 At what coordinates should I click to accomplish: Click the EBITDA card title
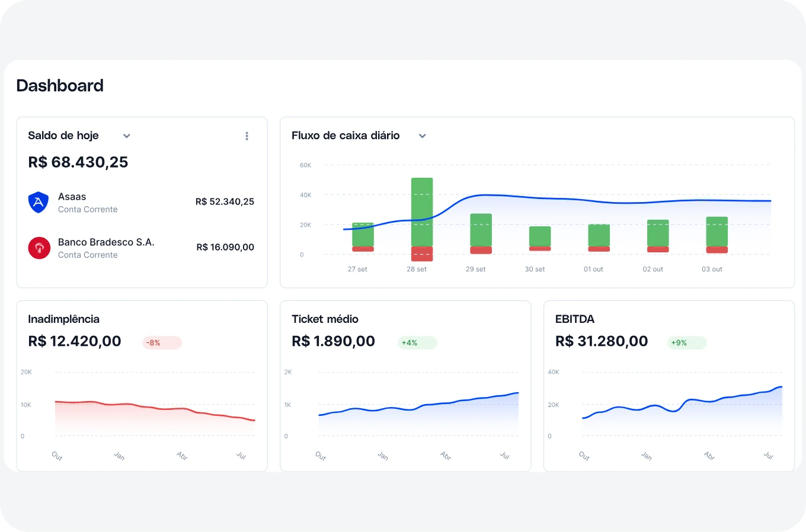pyautogui.click(x=574, y=319)
